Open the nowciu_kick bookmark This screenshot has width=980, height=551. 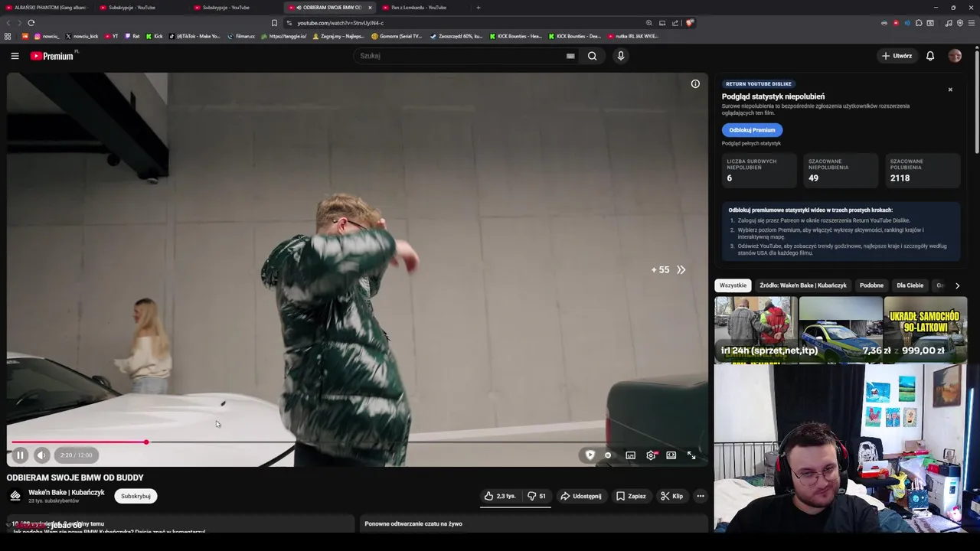[x=82, y=36]
